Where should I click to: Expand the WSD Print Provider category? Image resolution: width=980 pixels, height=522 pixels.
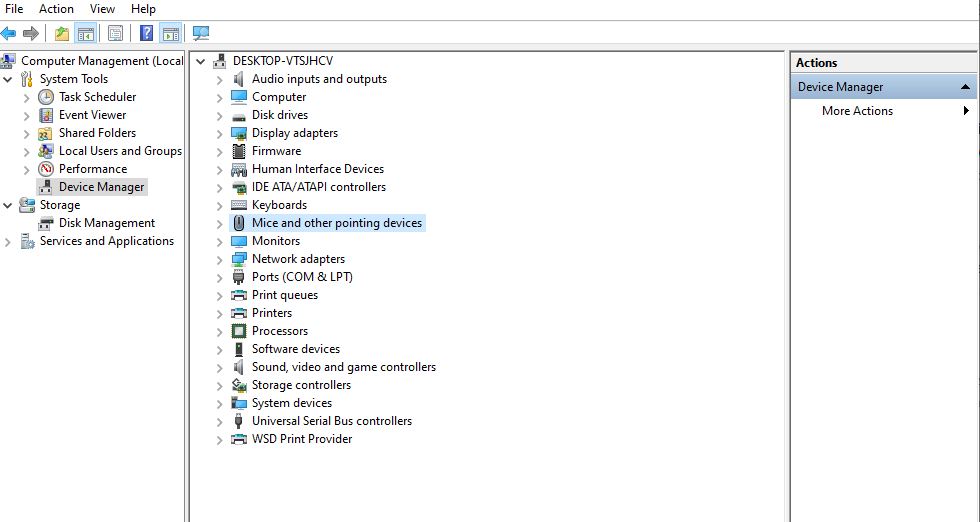pos(219,440)
